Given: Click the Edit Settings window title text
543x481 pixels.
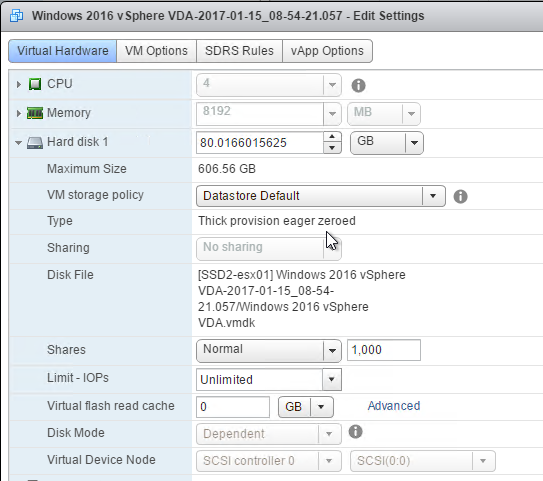Looking at the screenshot, I should point(228,16).
